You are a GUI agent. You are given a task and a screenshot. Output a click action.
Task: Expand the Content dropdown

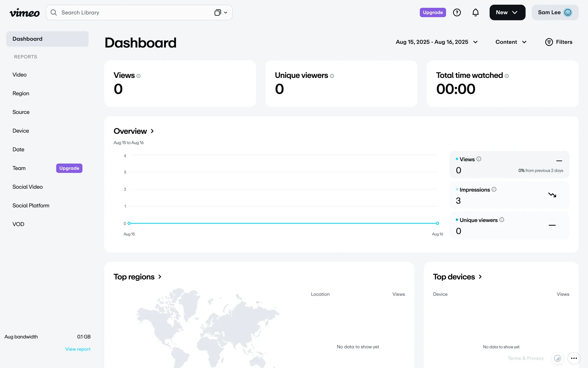tap(511, 42)
